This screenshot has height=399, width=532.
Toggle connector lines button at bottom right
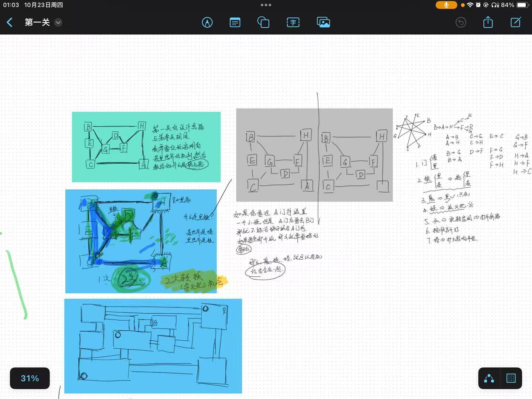point(489,378)
